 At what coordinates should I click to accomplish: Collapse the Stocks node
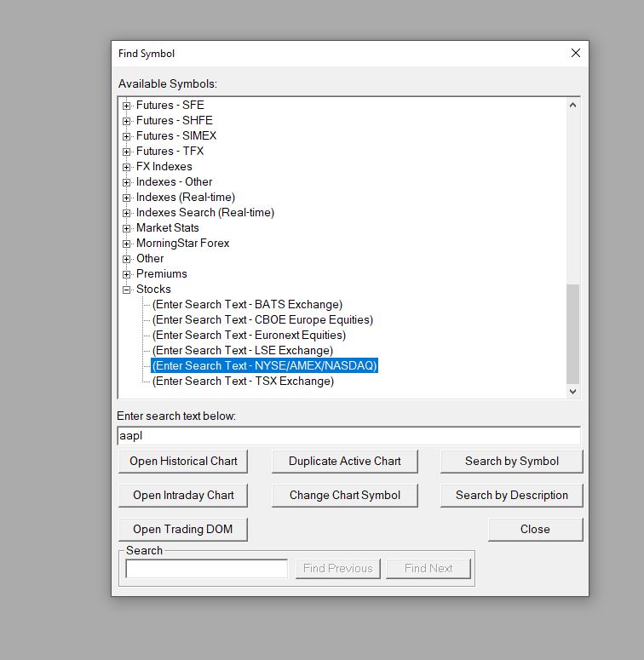click(x=126, y=290)
